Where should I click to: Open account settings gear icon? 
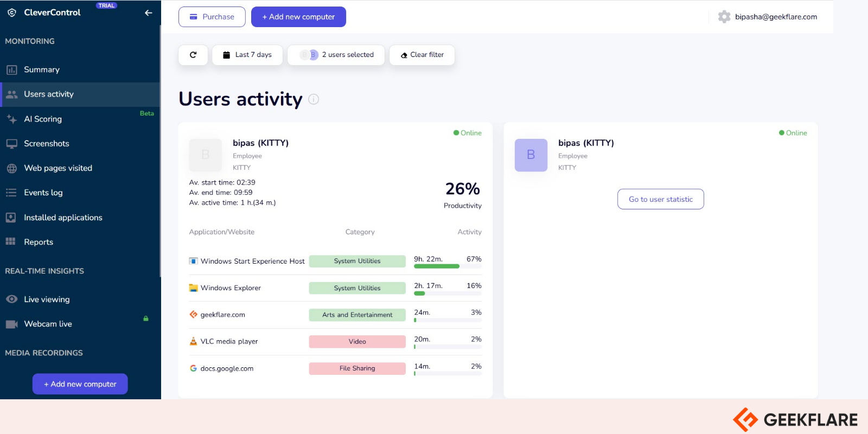724,17
